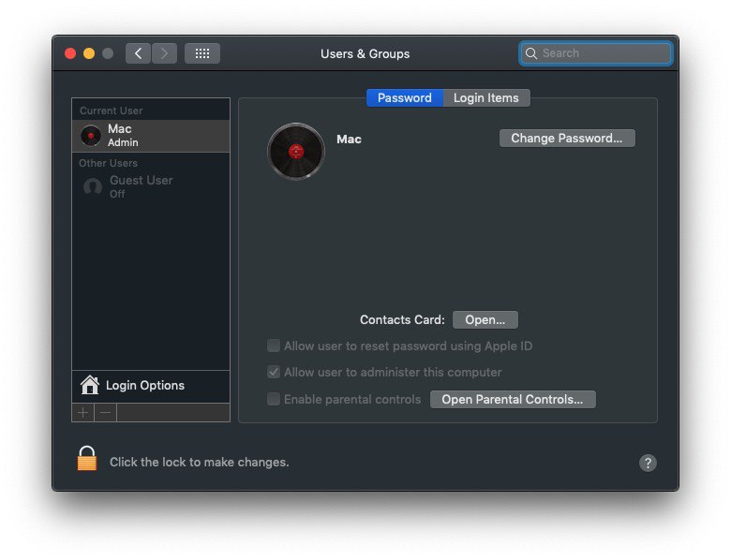Minimize the window with yellow button

point(89,53)
